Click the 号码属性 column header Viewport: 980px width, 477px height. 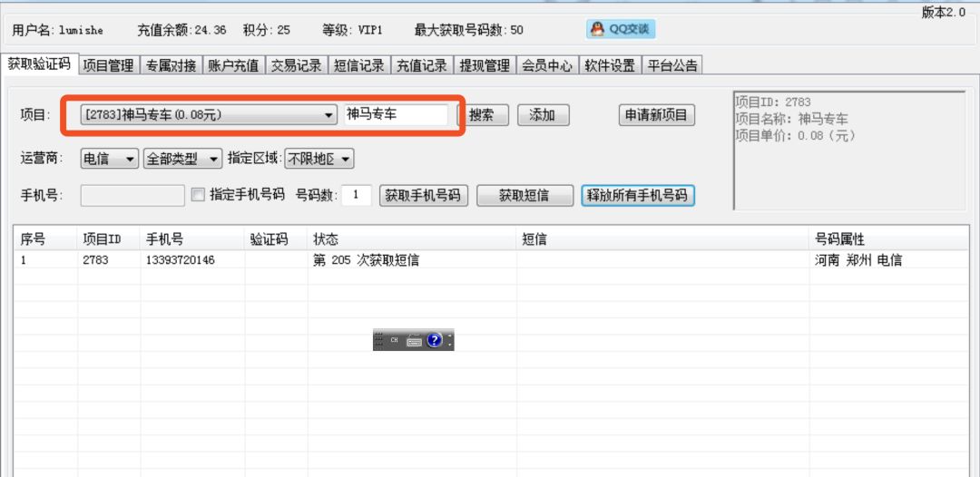888,238
